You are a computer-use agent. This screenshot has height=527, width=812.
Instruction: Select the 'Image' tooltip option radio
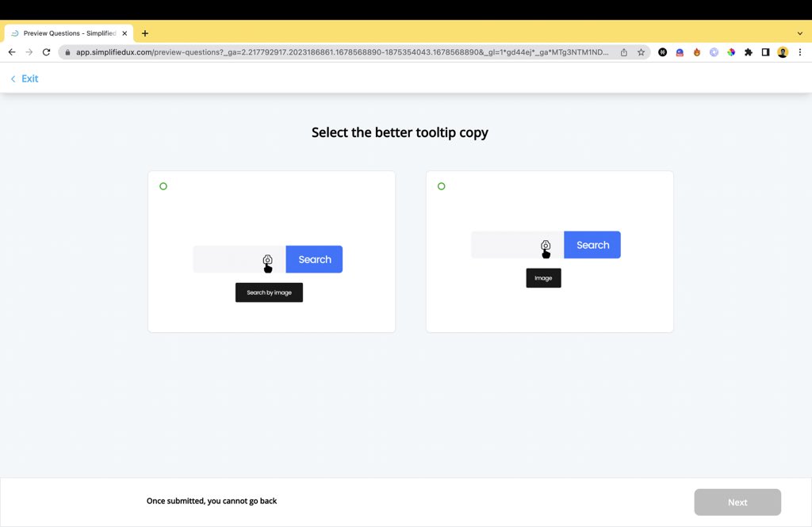click(441, 186)
